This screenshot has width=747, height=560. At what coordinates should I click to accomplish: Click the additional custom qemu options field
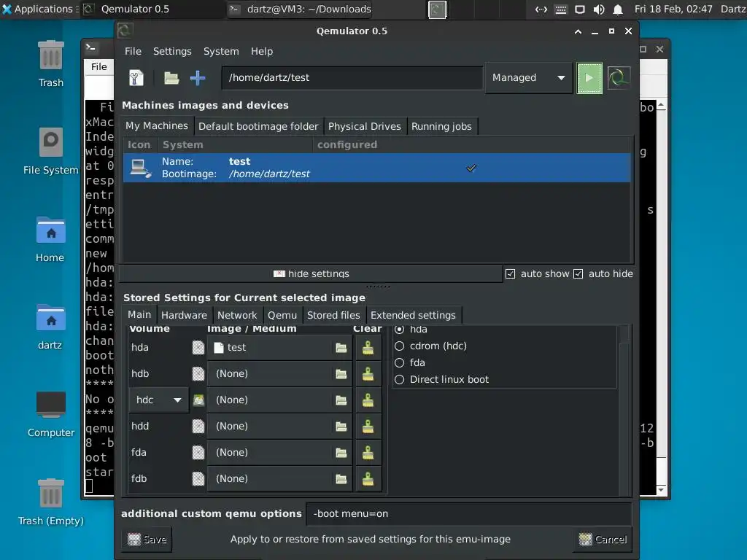(x=469, y=514)
